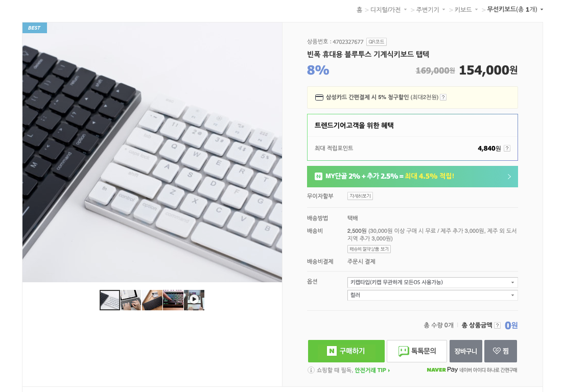Select the second product thumbnail image
The width and height of the screenshot is (563, 392).
point(131,300)
